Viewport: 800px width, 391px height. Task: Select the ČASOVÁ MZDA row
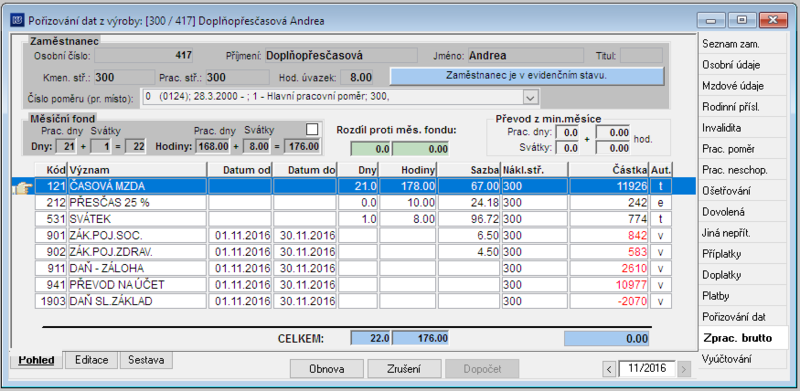[x=353, y=186]
